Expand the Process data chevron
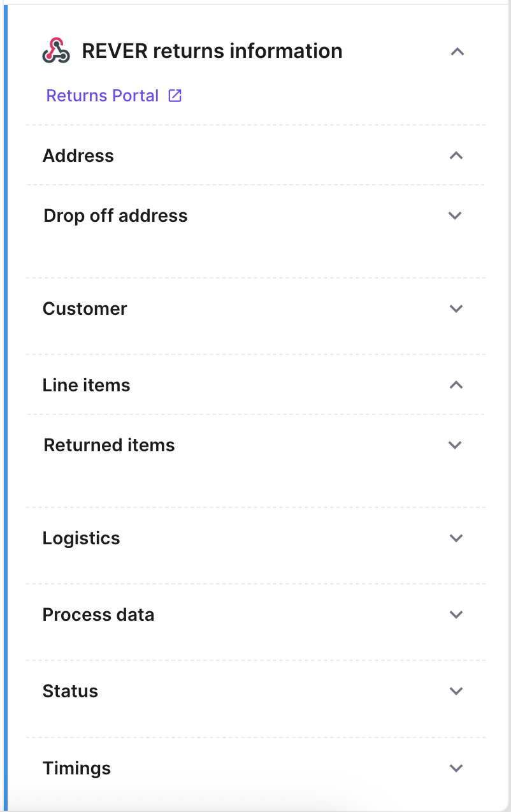Screen dimensions: 511x812 456,614
